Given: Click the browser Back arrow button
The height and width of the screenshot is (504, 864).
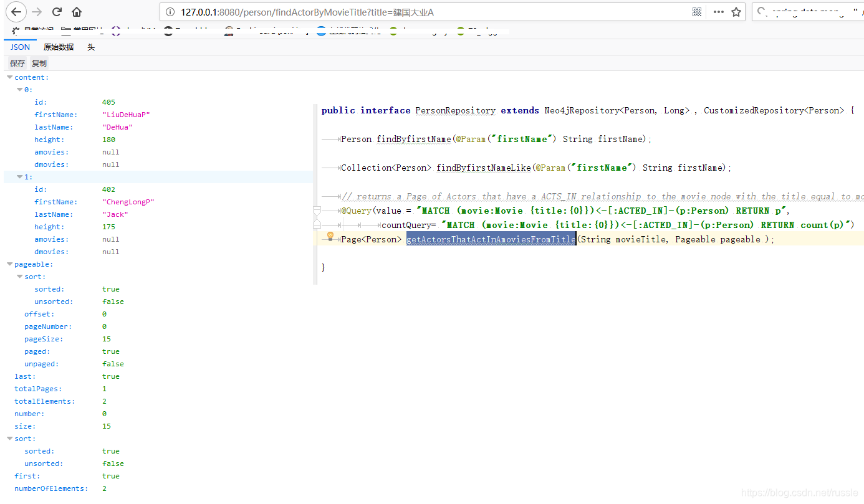Looking at the screenshot, I should [16, 12].
